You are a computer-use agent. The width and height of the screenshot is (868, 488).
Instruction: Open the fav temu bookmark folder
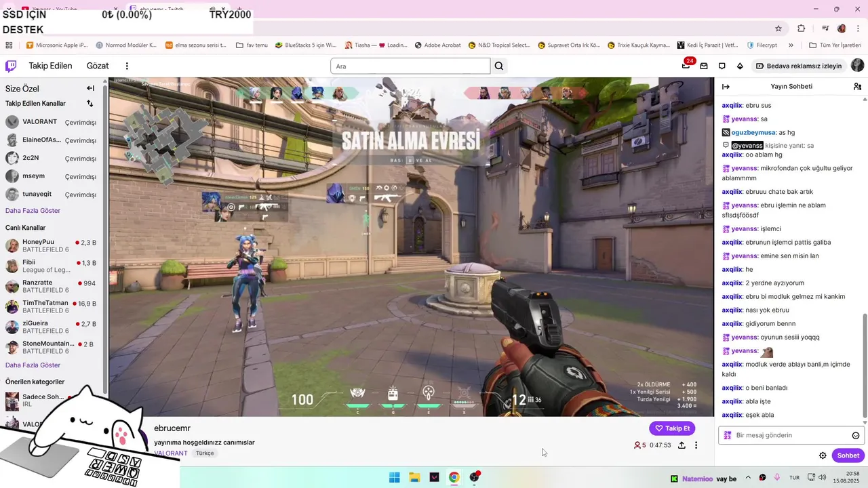pyautogui.click(x=252, y=45)
